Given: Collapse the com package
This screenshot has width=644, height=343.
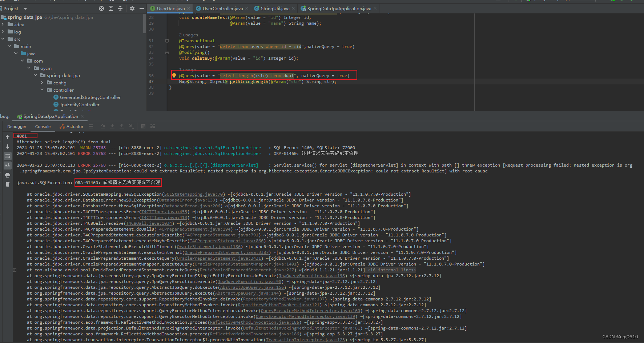Looking at the screenshot, I should (x=23, y=61).
